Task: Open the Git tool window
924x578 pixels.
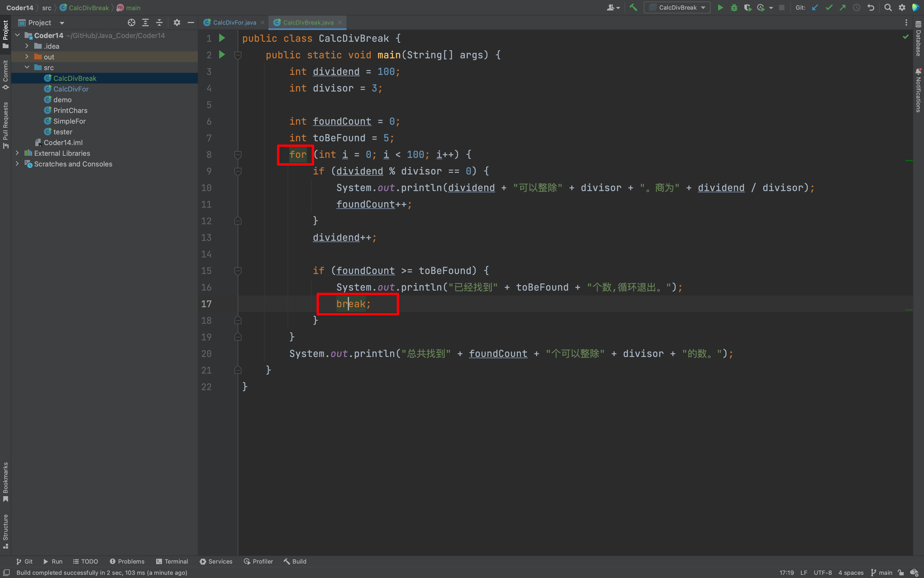Action: pos(24,561)
